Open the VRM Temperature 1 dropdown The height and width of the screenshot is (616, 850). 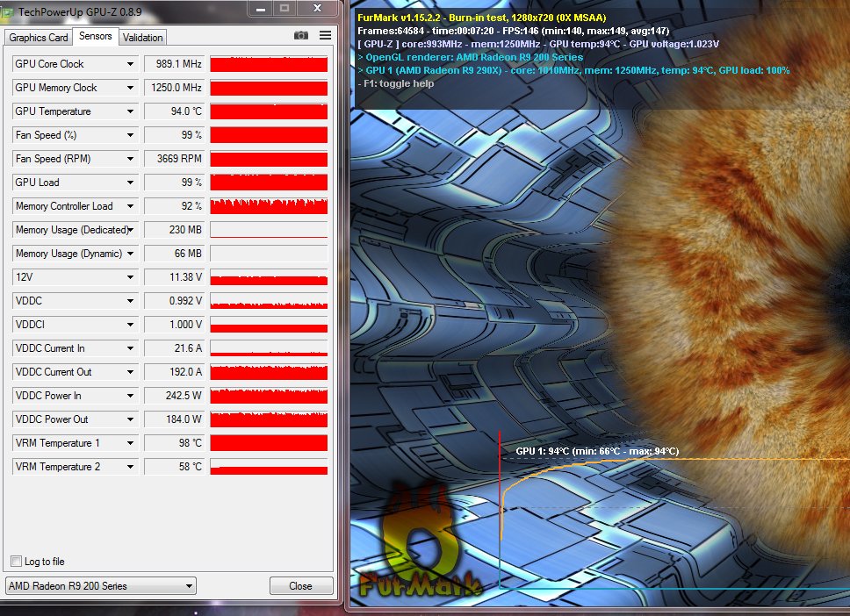pyautogui.click(x=130, y=442)
